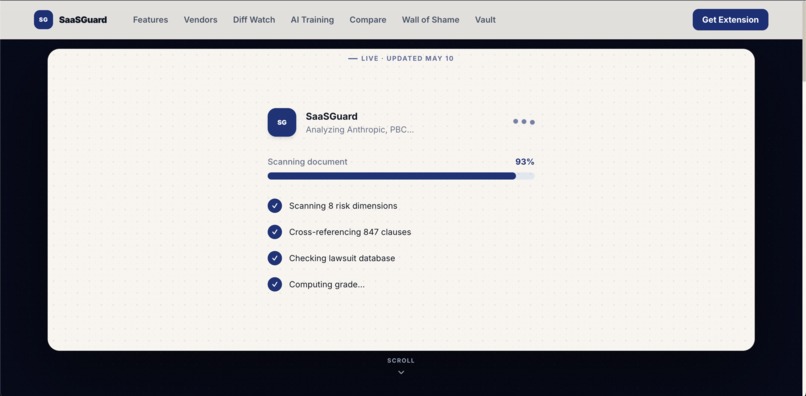The width and height of the screenshot is (806, 396).
Task: Click checkmark beside Computing grade
Action: [274, 284]
